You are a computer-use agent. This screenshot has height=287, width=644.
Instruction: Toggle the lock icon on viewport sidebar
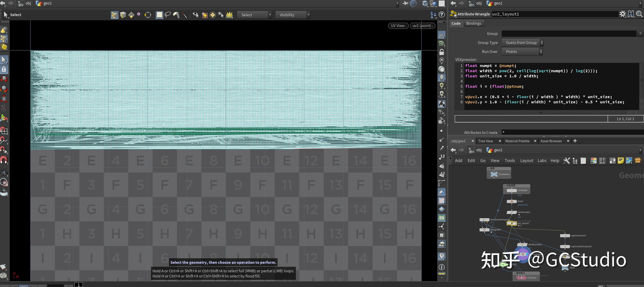pos(442,52)
